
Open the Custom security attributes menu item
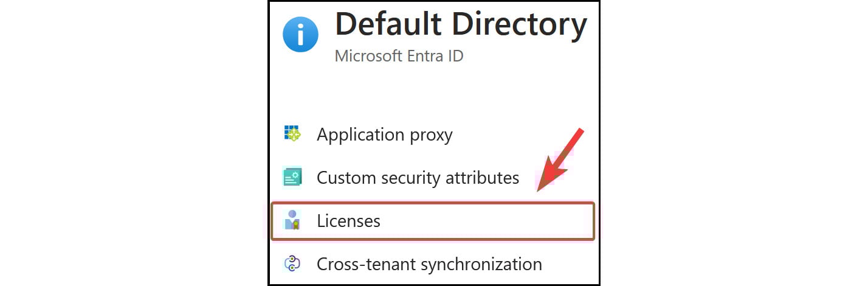pos(418,178)
